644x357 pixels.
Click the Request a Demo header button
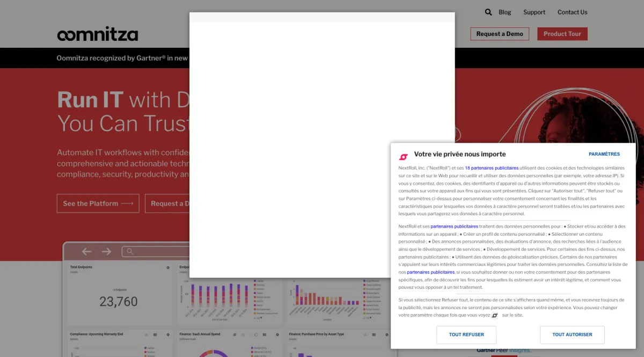(x=500, y=34)
